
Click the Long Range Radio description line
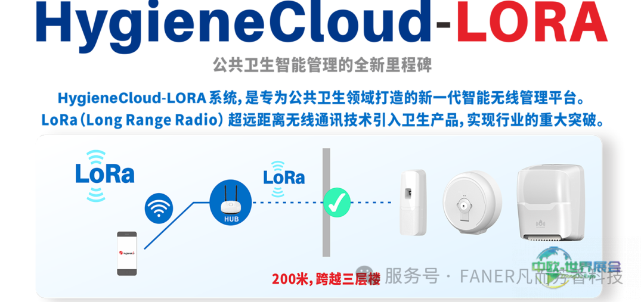323,119
